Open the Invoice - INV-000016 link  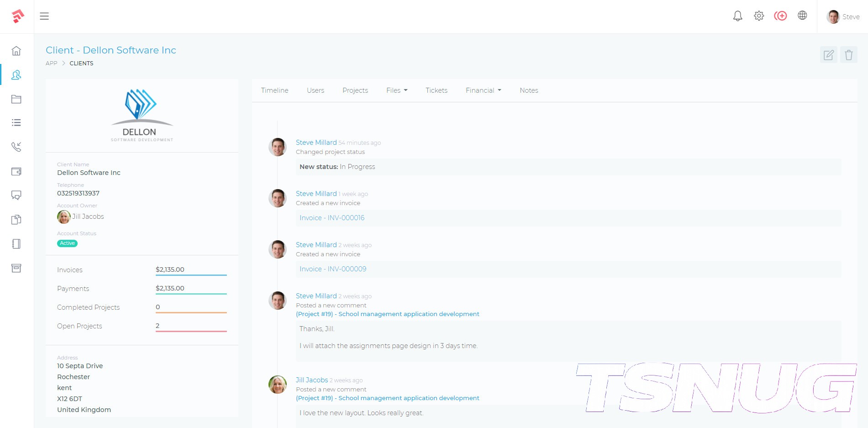pyautogui.click(x=332, y=218)
